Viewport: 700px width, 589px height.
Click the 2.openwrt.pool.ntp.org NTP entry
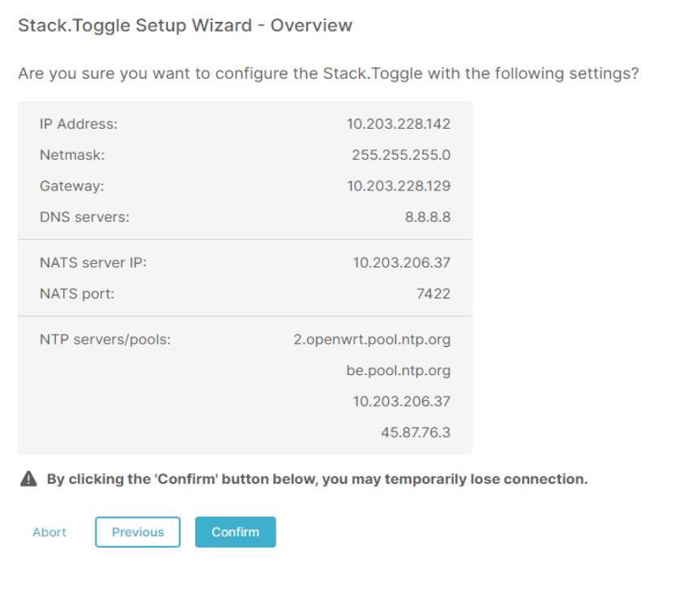pos(372,339)
